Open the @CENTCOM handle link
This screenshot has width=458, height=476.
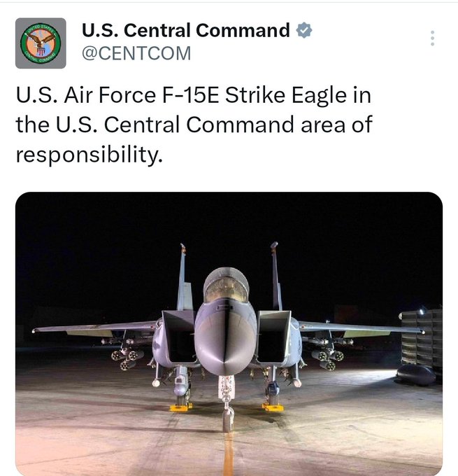click(136, 53)
